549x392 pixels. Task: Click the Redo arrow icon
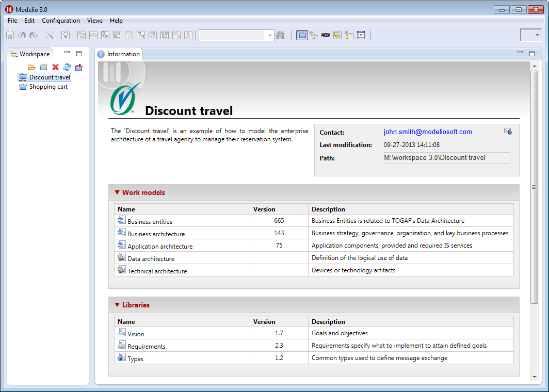click(33, 35)
